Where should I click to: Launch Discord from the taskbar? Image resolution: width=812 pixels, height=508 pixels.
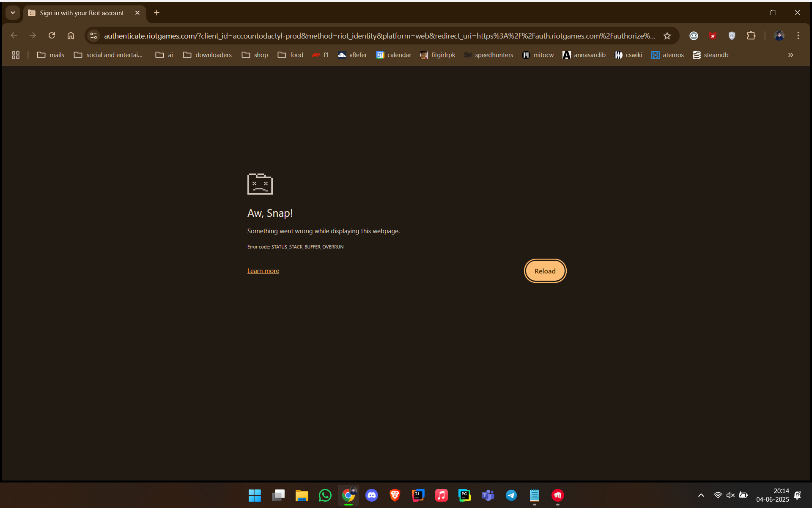pyautogui.click(x=371, y=495)
